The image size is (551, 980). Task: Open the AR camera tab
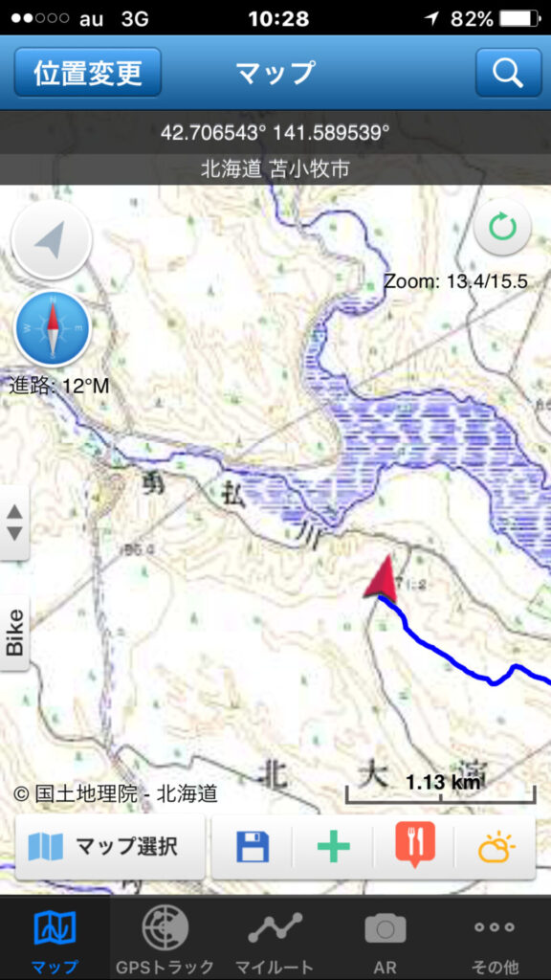[385, 938]
